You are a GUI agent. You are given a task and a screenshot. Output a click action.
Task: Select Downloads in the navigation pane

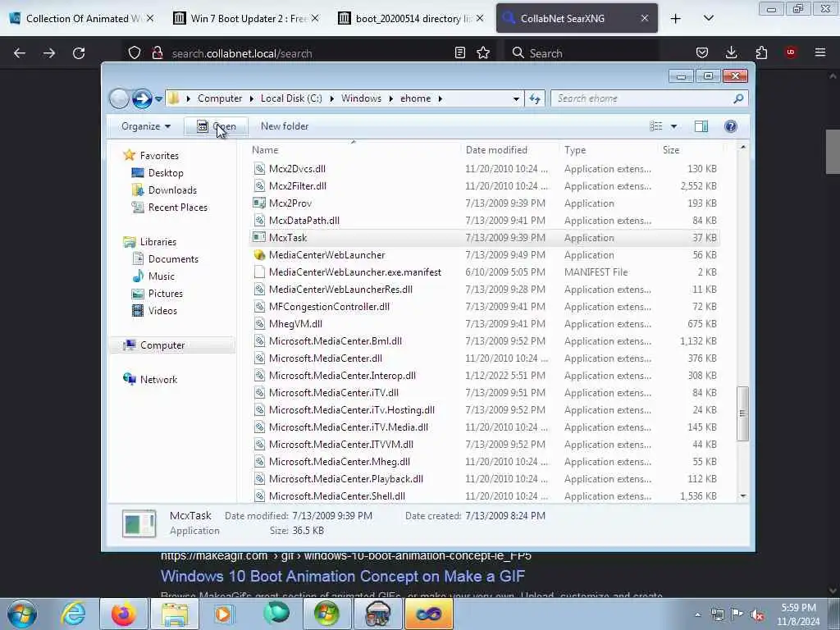[172, 190]
